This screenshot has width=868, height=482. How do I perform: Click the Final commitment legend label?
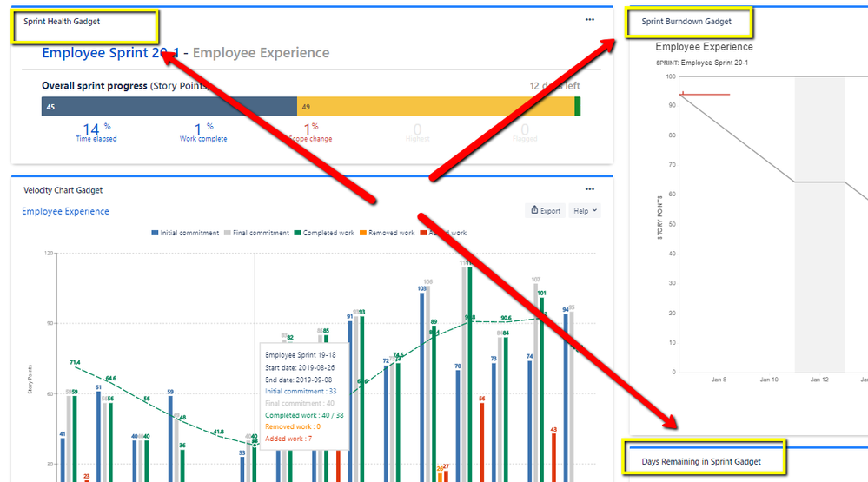pyautogui.click(x=261, y=233)
